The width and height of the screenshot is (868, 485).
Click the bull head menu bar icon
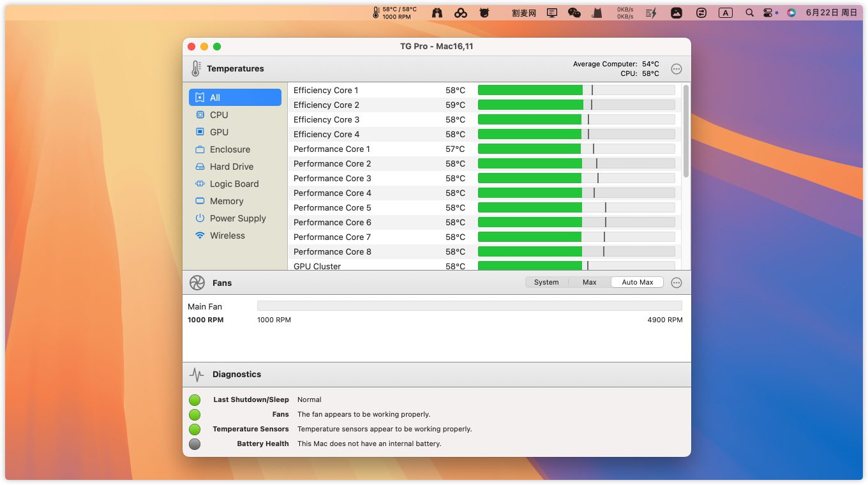[x=484, y=13]
